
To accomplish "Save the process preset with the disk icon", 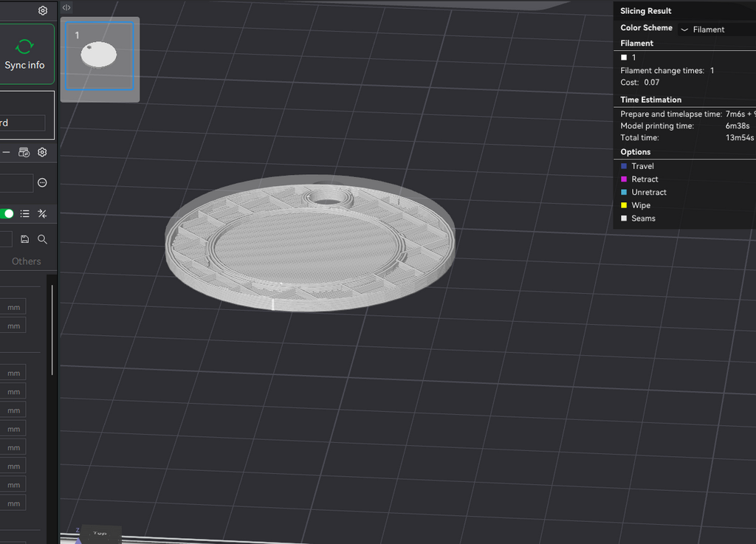I will (24, 239).
